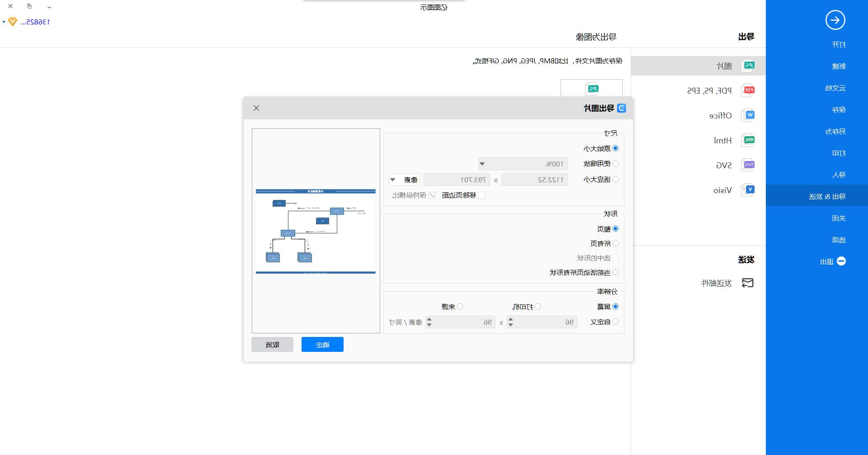Choose the Html export type label
Screen dimensions: 868x455
[723, 140]
